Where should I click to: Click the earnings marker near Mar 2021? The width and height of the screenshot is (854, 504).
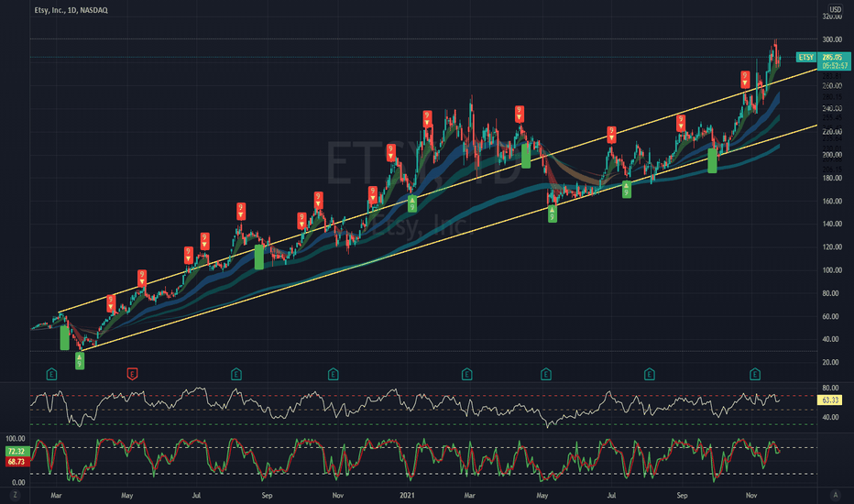tap(466, 374)
